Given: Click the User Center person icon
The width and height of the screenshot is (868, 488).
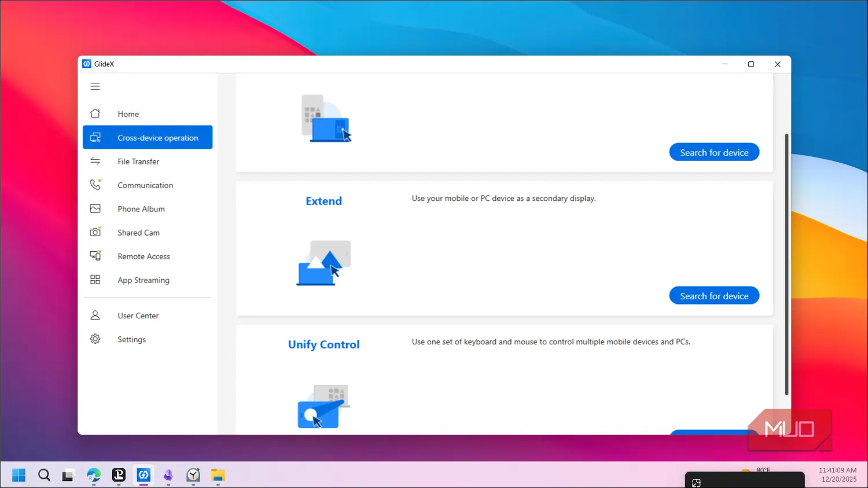Looking at the screenshot, I should pyautogui.click(x=95, y=315).
